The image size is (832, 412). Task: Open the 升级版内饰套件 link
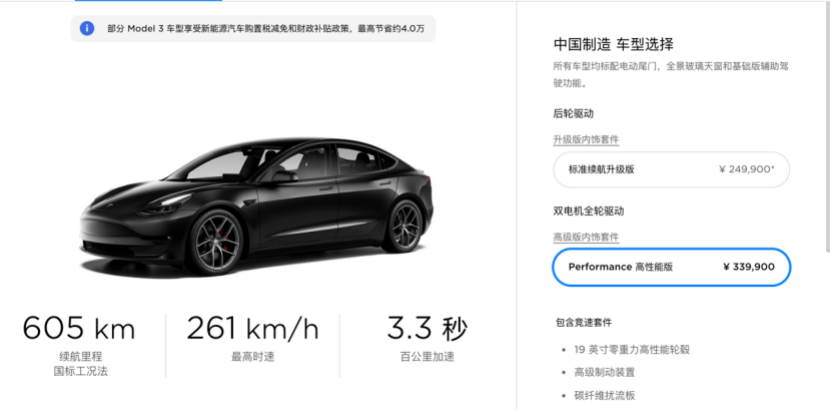click(586, 140)
